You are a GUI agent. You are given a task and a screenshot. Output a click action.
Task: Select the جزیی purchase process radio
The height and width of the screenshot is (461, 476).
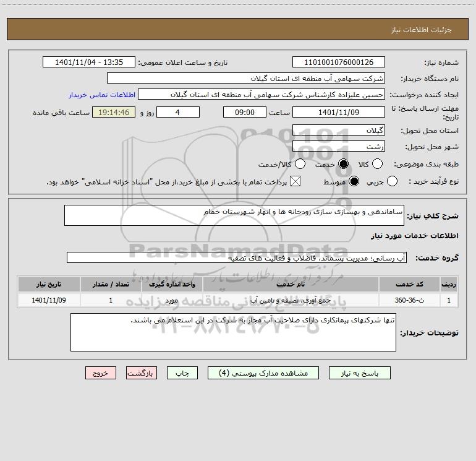[x=392, y=181]
